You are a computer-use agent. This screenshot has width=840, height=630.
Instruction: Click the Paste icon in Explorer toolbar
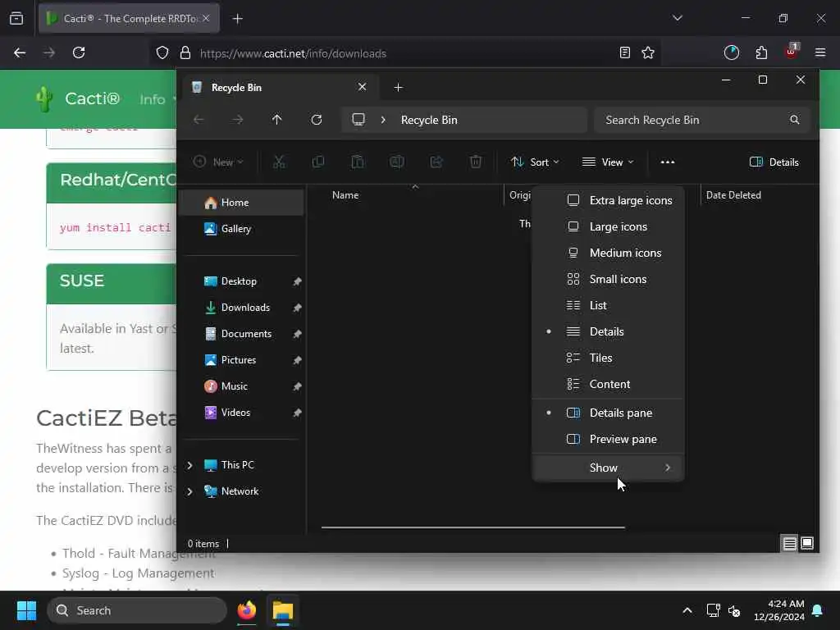coord(358,162)
